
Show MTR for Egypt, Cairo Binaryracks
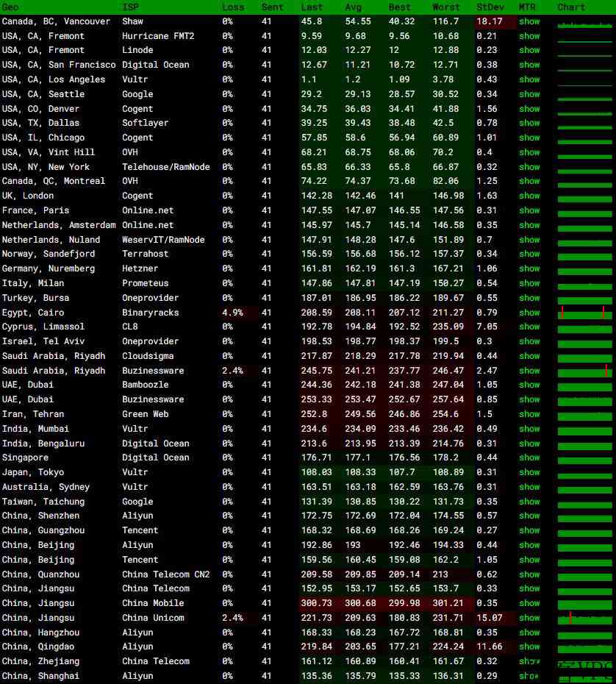pyautogui.click(x=529, y=313)
